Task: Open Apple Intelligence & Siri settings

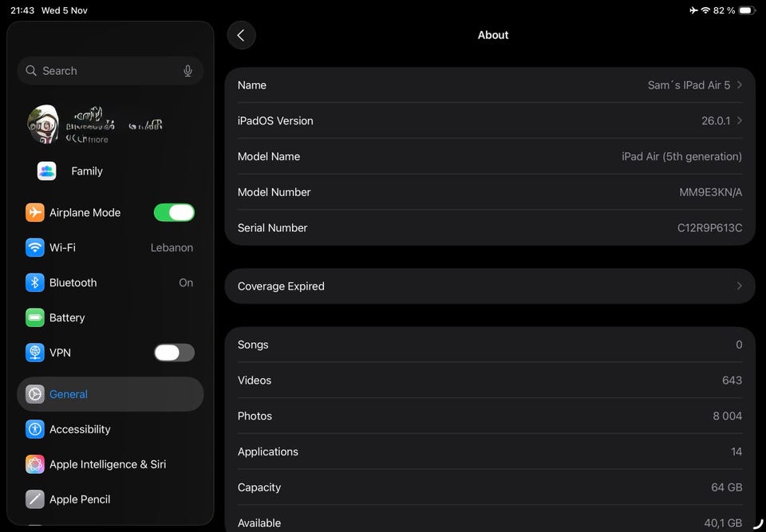Action: click(x=110, y=464)
